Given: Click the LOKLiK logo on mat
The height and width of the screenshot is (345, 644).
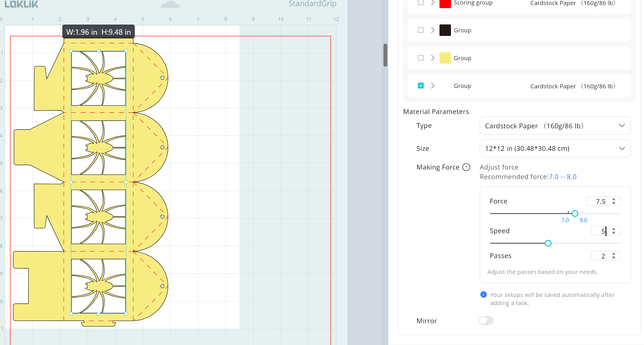Looking at the screenshot, I should [22, 4].
